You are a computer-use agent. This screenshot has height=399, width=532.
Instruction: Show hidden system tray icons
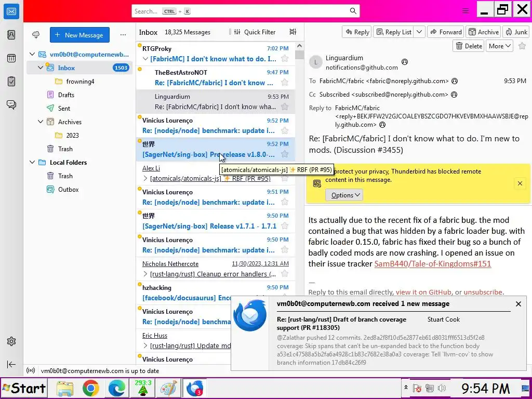tap(406, 388)
